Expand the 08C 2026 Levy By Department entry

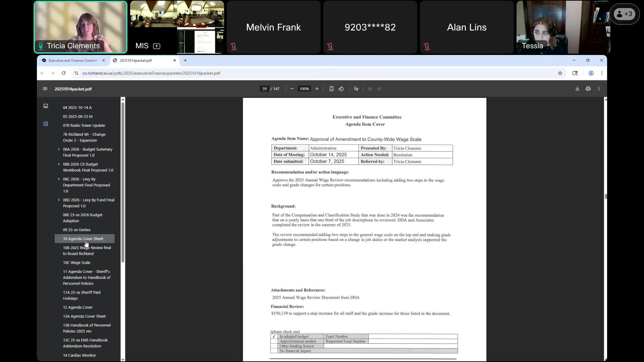[59, 179]
